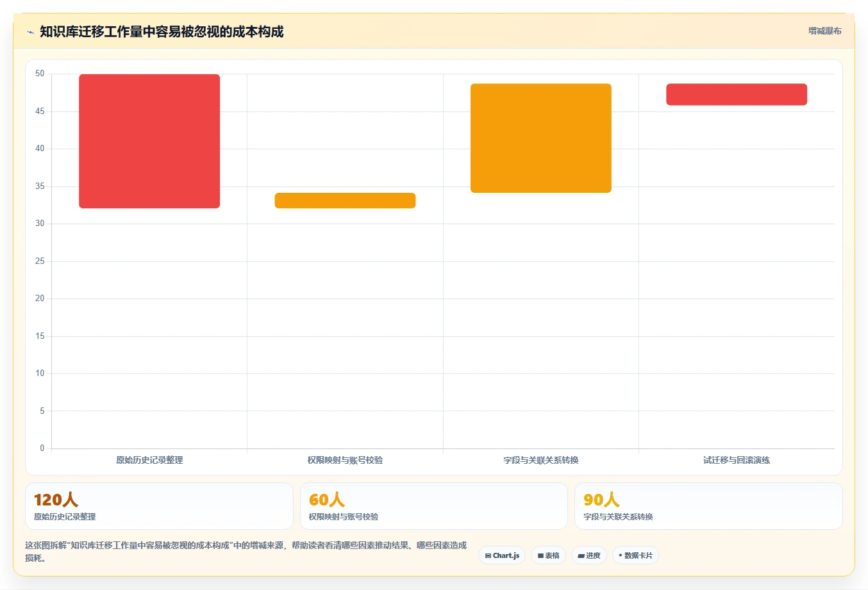868x590 pixels.
Task: Select the small orange 权限映射与账号校验 bar
Action: click(x=345, y=201)
